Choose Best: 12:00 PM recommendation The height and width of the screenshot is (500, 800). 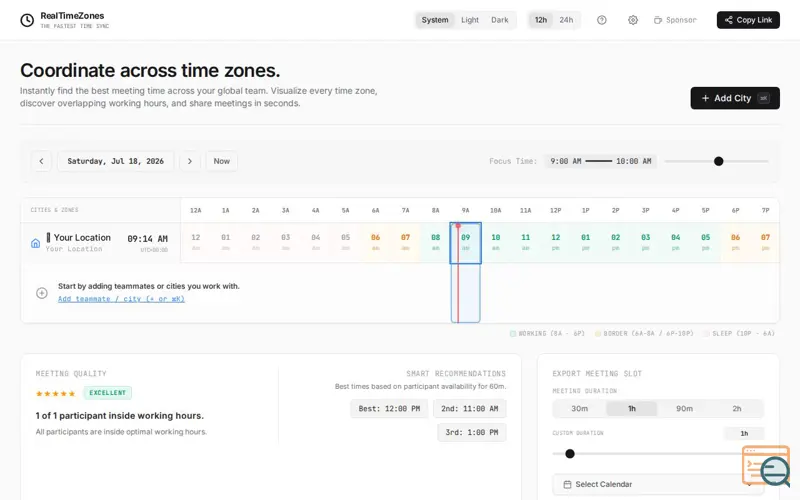pos(389,409)
